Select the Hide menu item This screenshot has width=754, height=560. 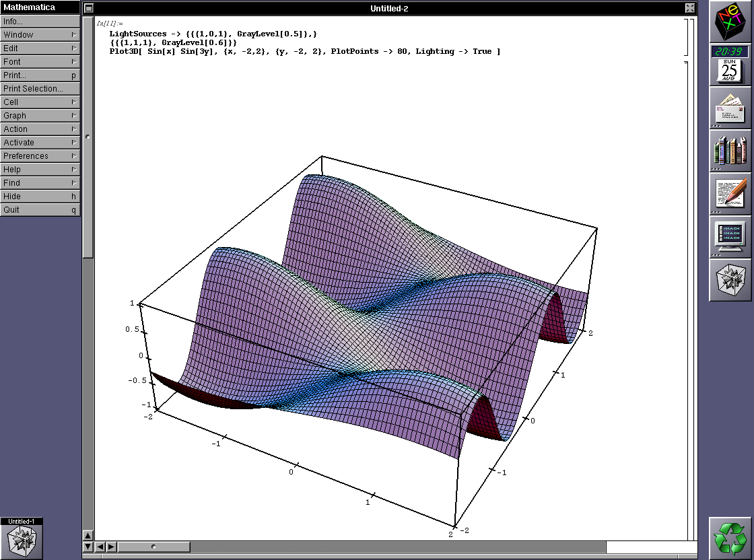tap(40, 197)
